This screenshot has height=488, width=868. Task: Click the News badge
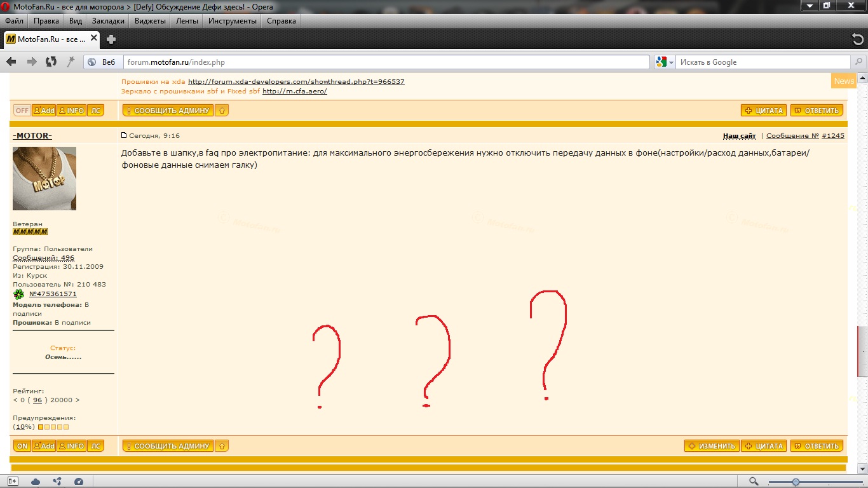coord(844,81)
